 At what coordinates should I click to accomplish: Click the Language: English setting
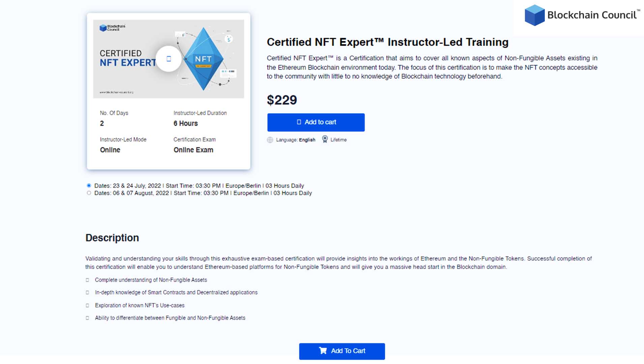click(295, 140)
